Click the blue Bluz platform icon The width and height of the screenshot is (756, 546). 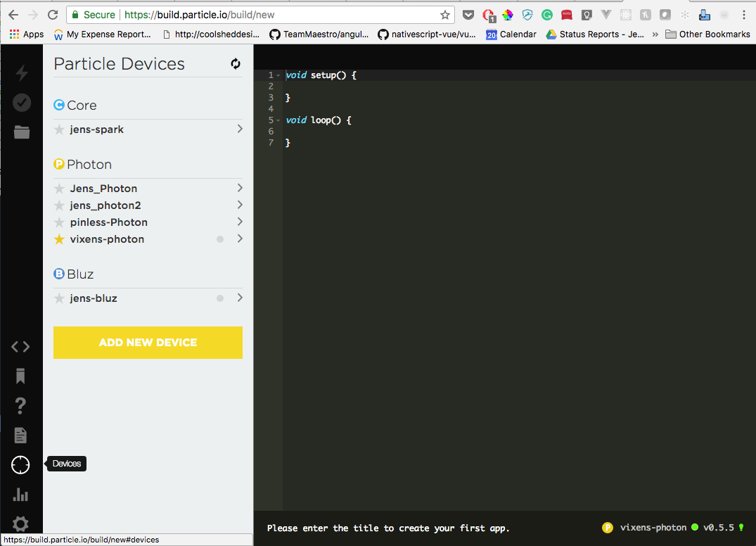(x=59, y=274)
